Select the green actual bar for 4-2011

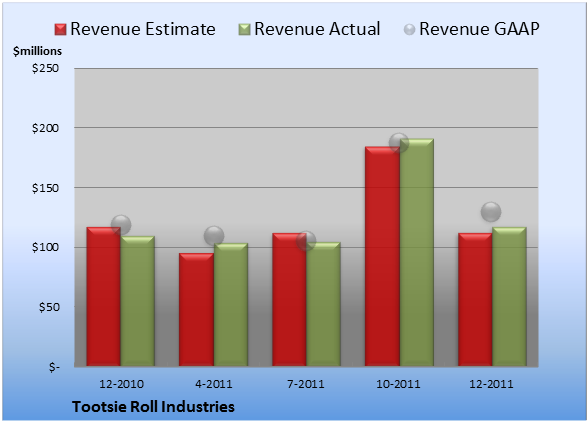tap(231, 305)
